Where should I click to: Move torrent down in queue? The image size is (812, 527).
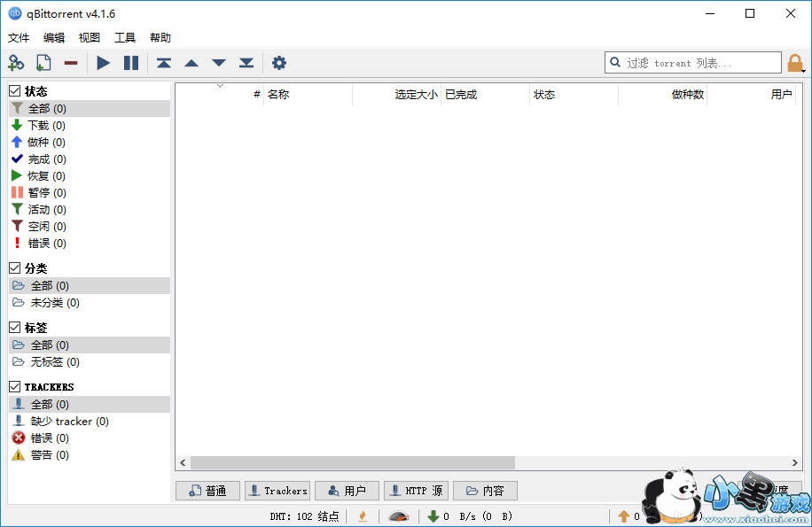coord(219,63)
